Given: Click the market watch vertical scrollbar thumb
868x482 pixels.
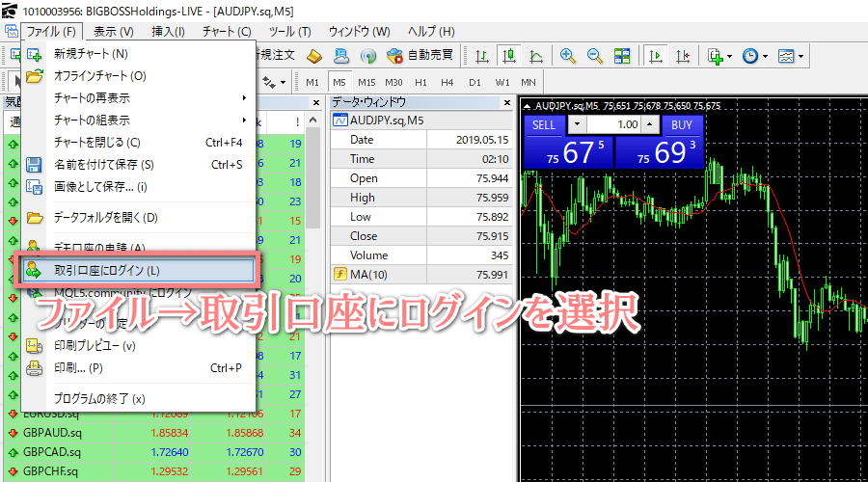Looking at the screenshot, I should point(313,177).
